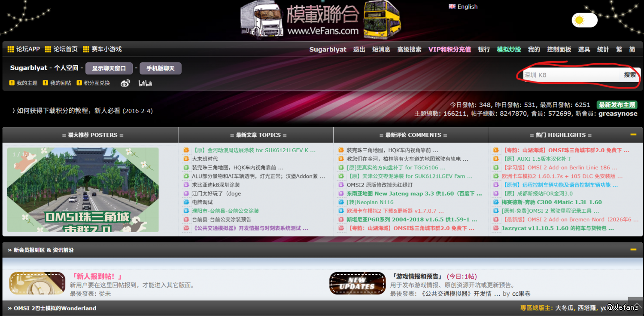Switch to traditional Chinese with 繁
The height and width of the screenshot is (316, 644).
coord(619,49)
